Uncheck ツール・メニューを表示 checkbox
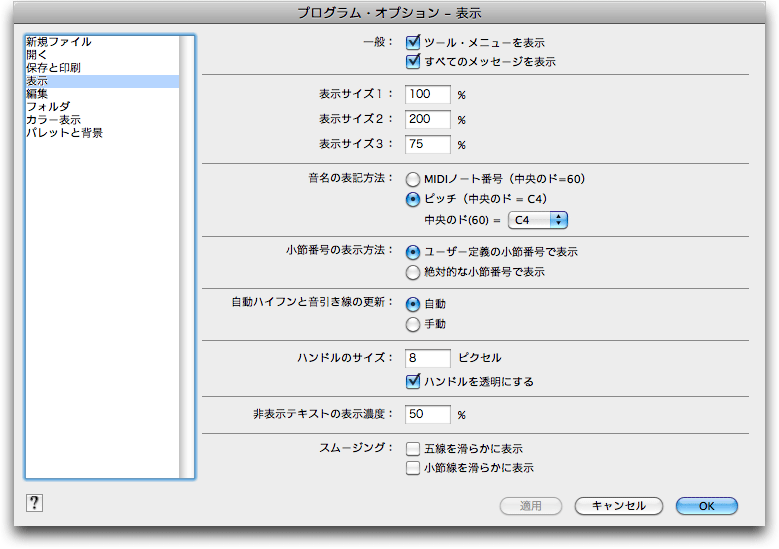The width and height of the screenshot is (779, 549). [413, 42]
